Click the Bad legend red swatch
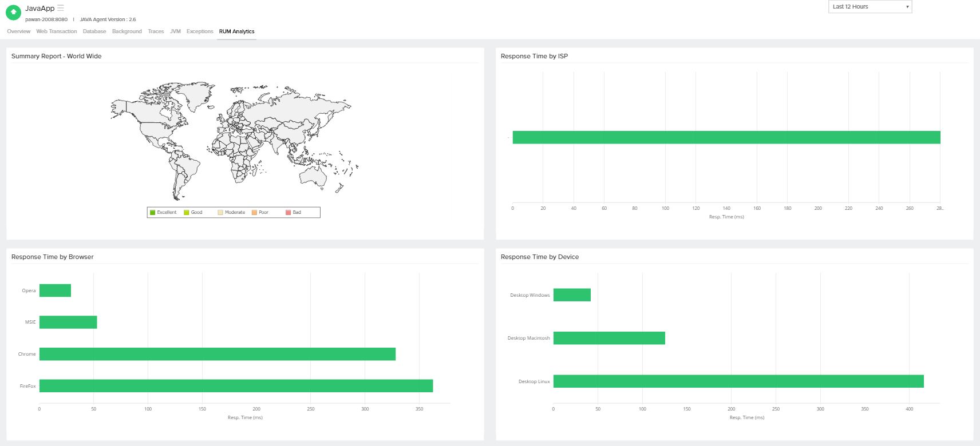The width and height of the screenshot is (980, 446). tap(289, 213)
